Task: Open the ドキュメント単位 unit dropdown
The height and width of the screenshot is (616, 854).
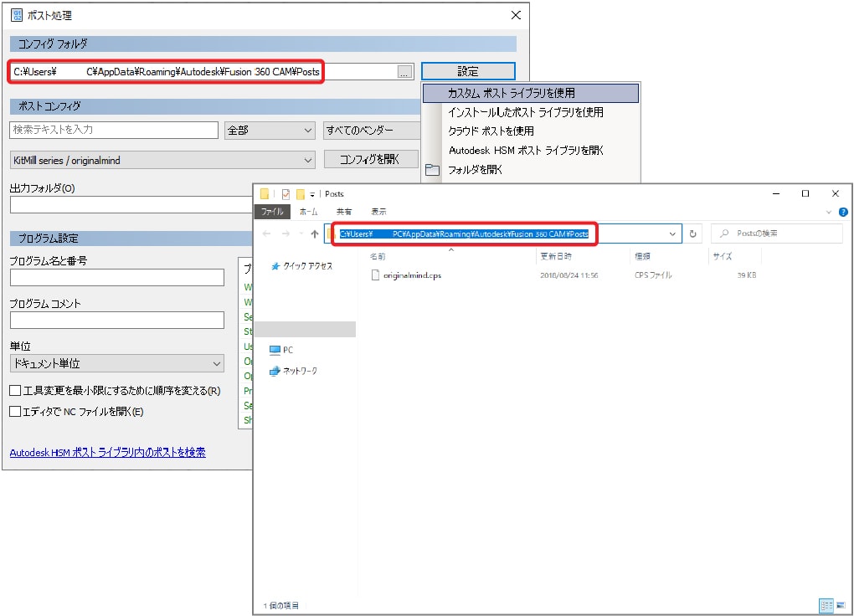Action: pos(116,364)
